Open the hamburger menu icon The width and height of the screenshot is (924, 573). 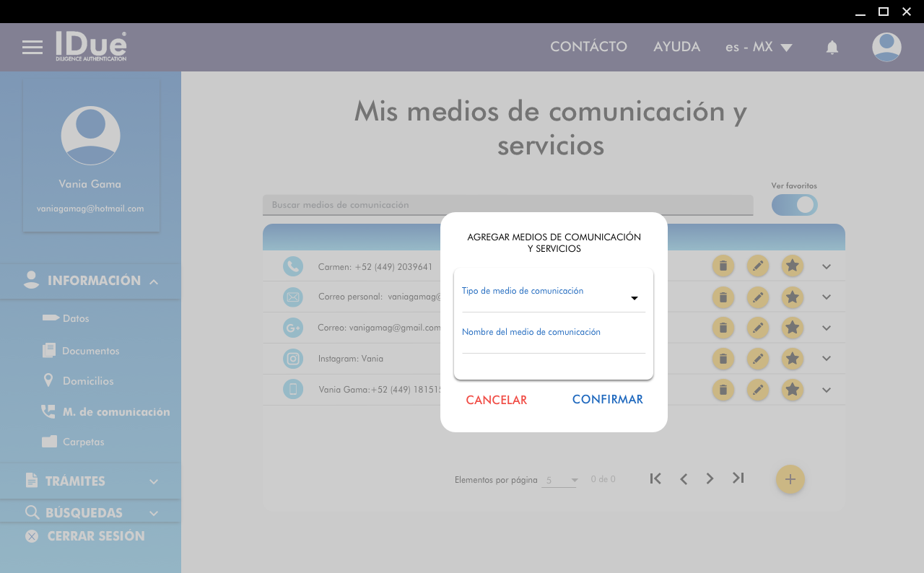pos(32,48)
